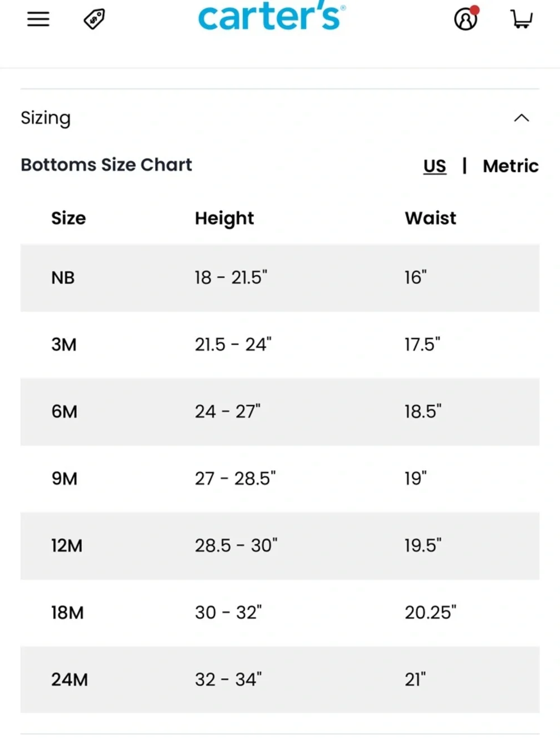Select the 9M size row
Image resolution: width=560 pixels, height=747 pixels.
pyautogui.click(x=279, y=479)
